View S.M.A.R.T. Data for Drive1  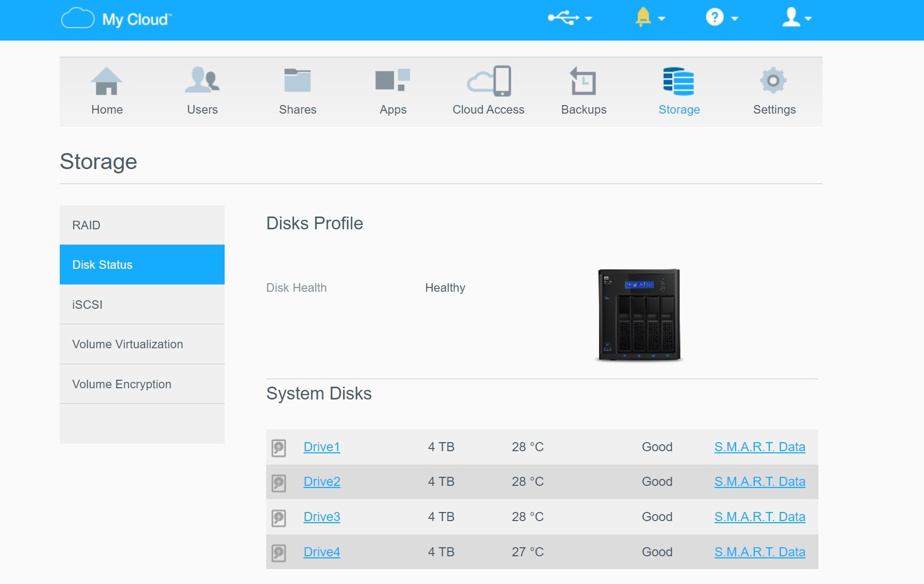[760, 447]
